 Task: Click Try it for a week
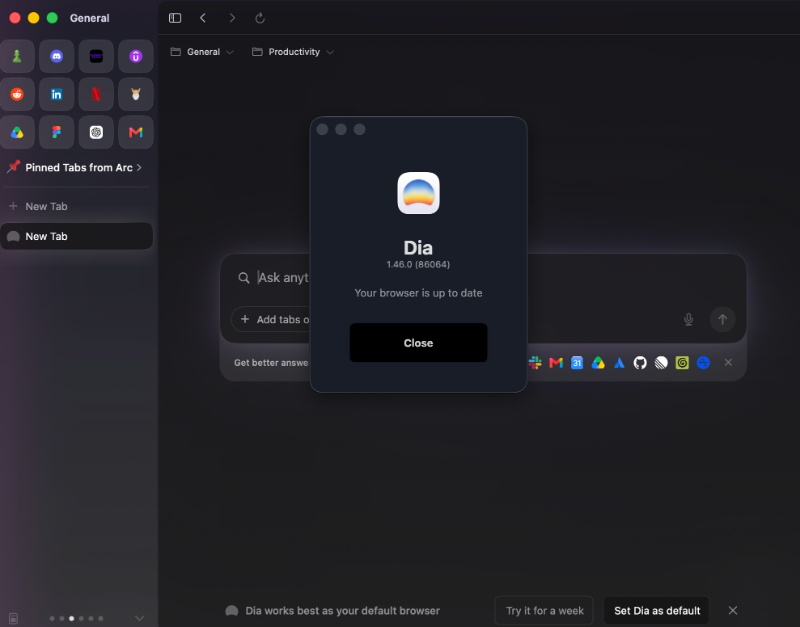(x=544, y=611)
